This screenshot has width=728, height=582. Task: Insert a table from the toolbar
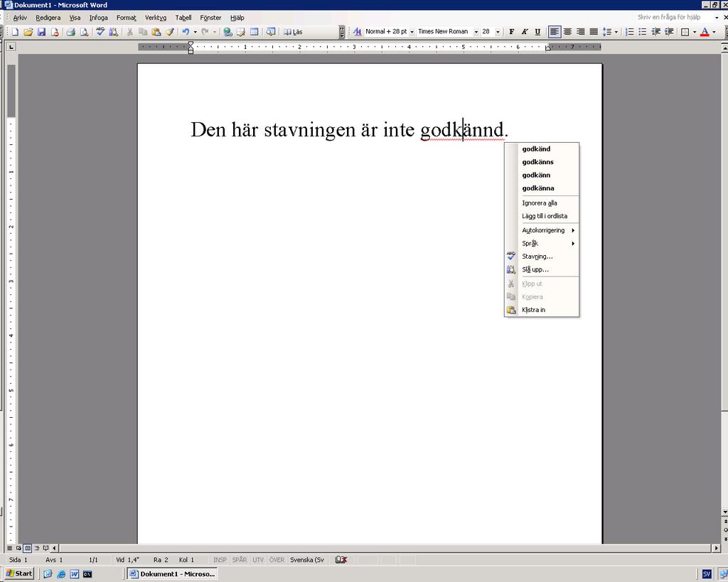click(254, 32)
